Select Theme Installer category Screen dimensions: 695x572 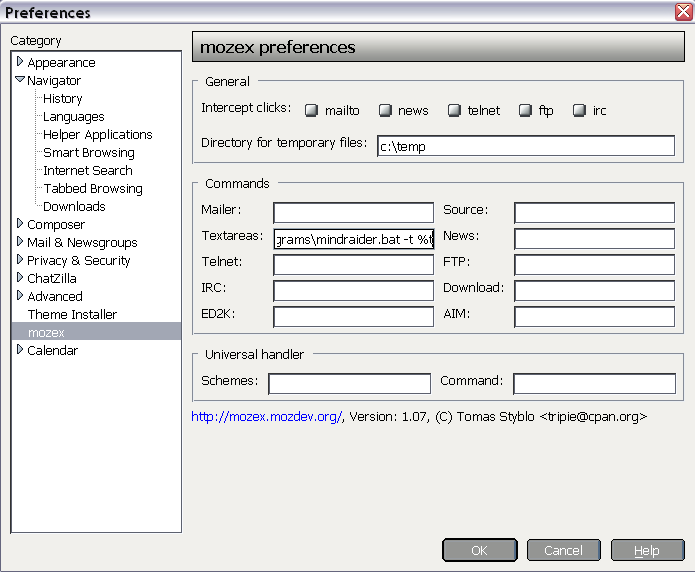coord(72,314)
